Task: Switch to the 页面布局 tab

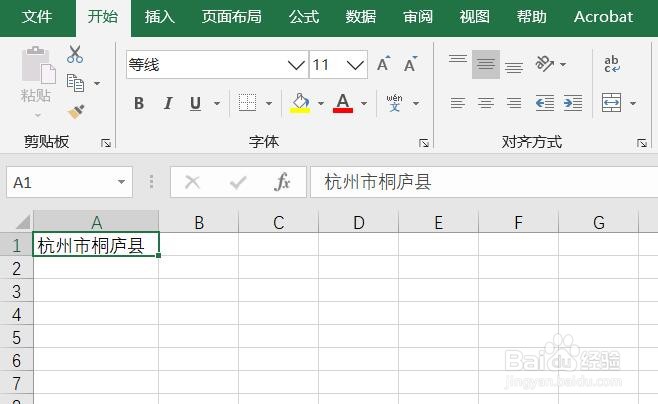Action: tap(231, 17)
